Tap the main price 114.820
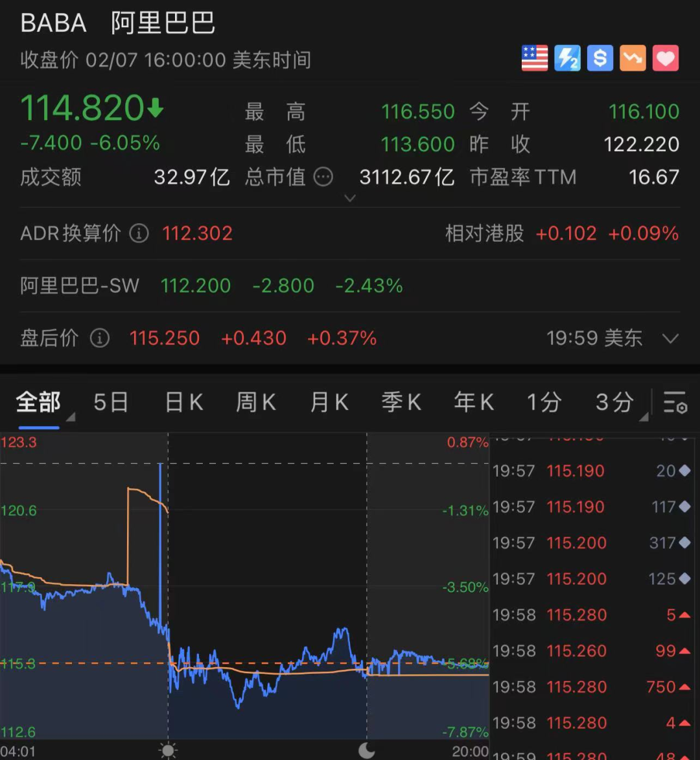 [82, 108]
